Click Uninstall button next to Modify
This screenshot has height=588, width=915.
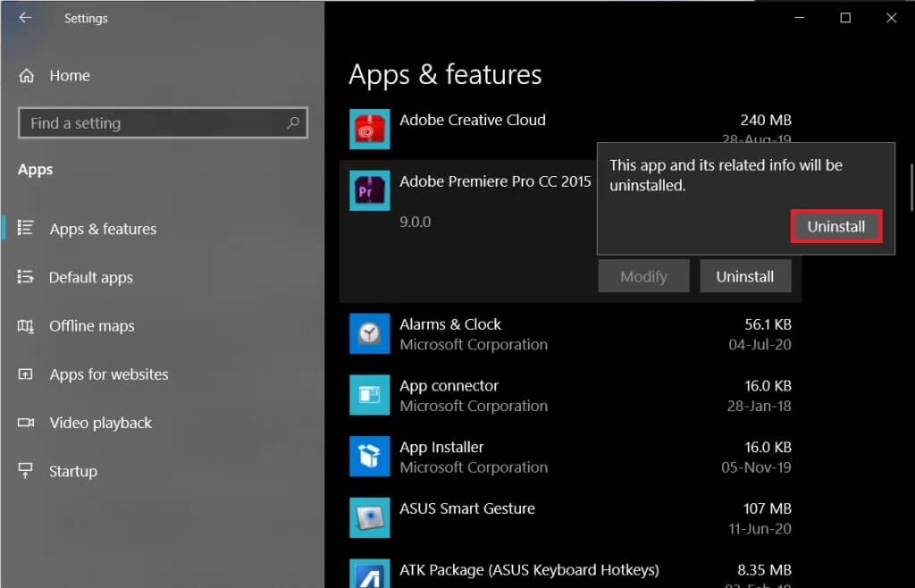tap(745, 276)
